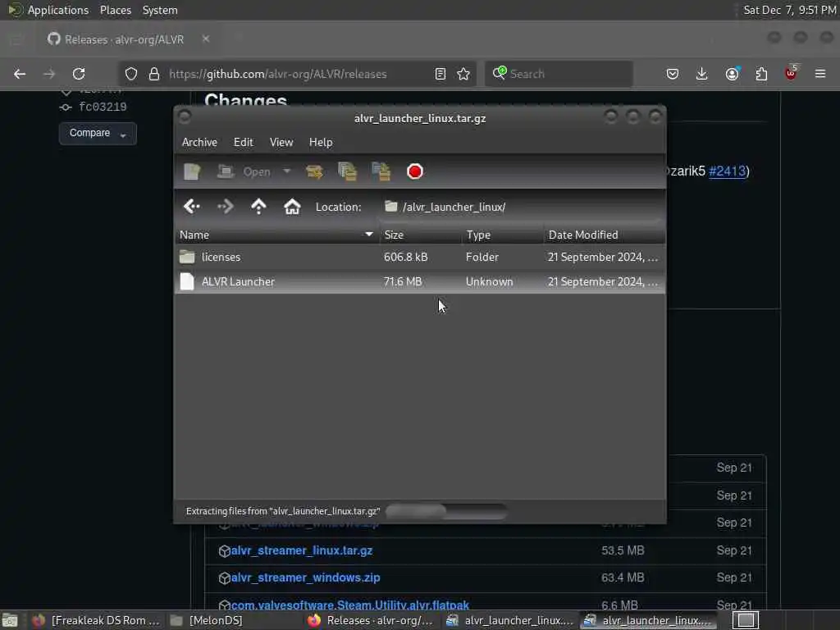Open the Firefox downloads panel
Image resolution: width=840 pixels, height=630 pixels.
pyautogui.click(x=702, y=74)
